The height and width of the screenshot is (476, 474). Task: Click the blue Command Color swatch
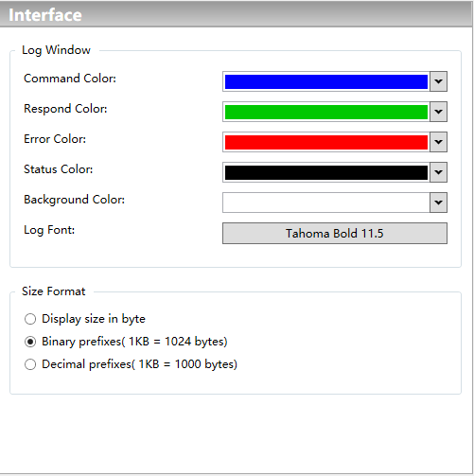click(326, 81)
